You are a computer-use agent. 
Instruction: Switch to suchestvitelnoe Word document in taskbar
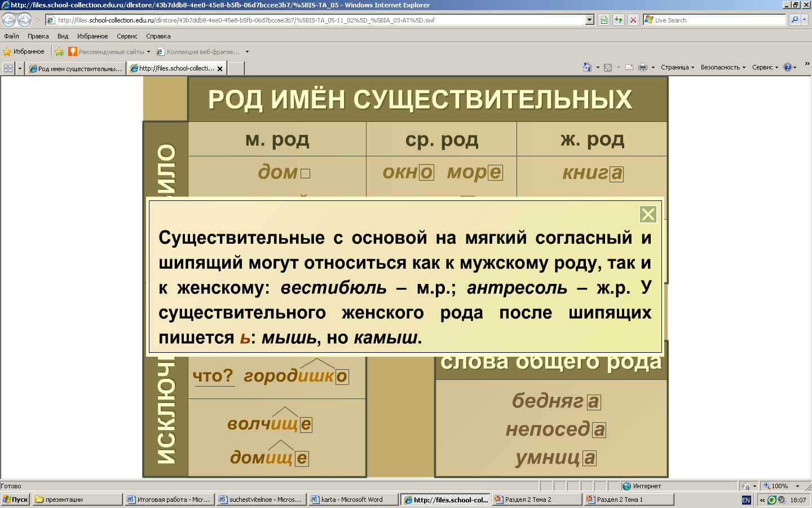tap(261, 500)
